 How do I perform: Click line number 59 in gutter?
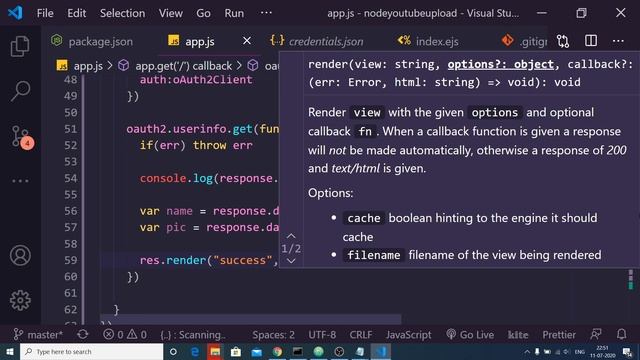(x=70, y=260)
